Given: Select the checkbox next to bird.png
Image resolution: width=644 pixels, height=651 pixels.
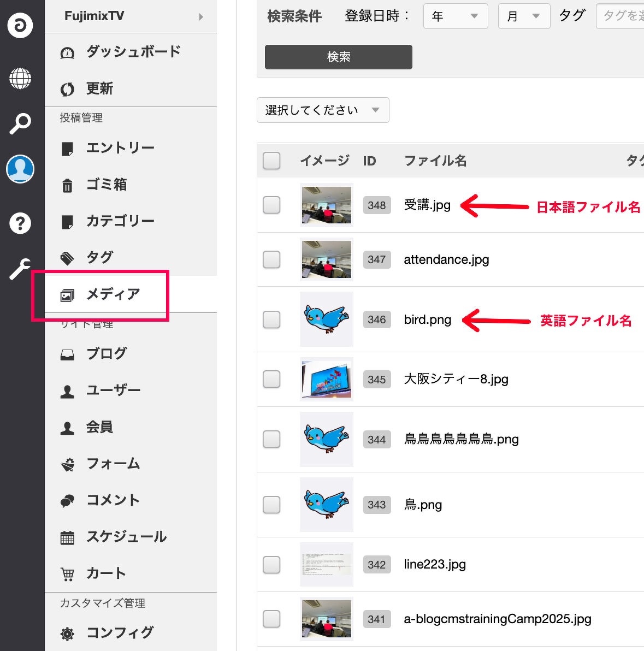Looking at the screenshot, I should [271, 319].
